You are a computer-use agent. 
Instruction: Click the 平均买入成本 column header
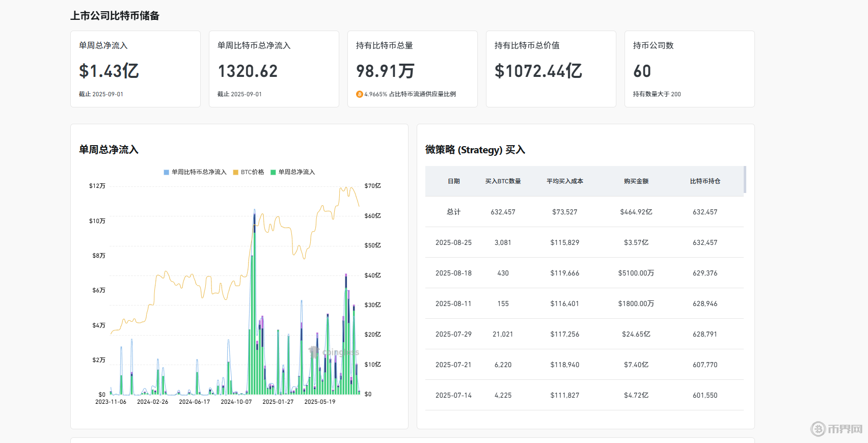pyautogui.click(x=564, y=181)
